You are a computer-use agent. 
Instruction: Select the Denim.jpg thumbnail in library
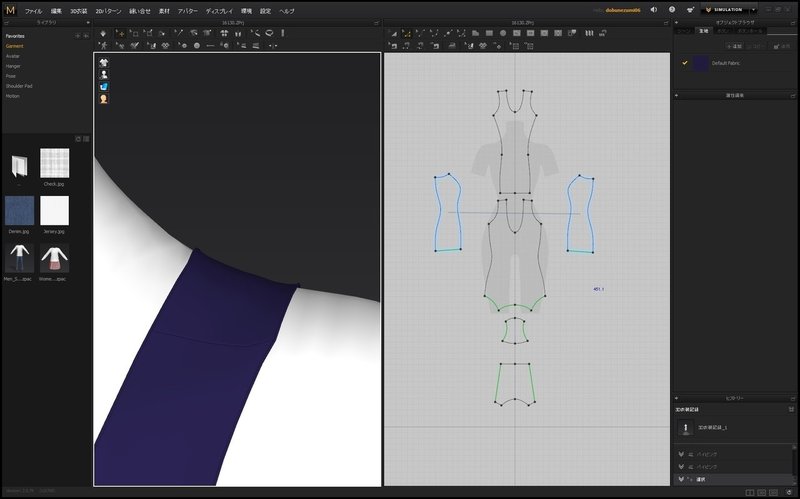pyautogui.click(x=19, y=210)
